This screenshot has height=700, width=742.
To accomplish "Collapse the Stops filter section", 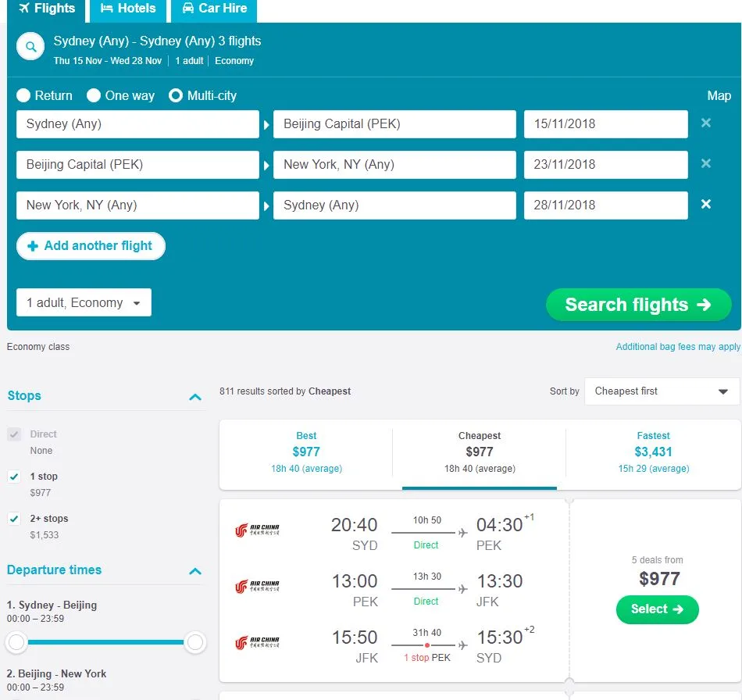I will [195, 397].
